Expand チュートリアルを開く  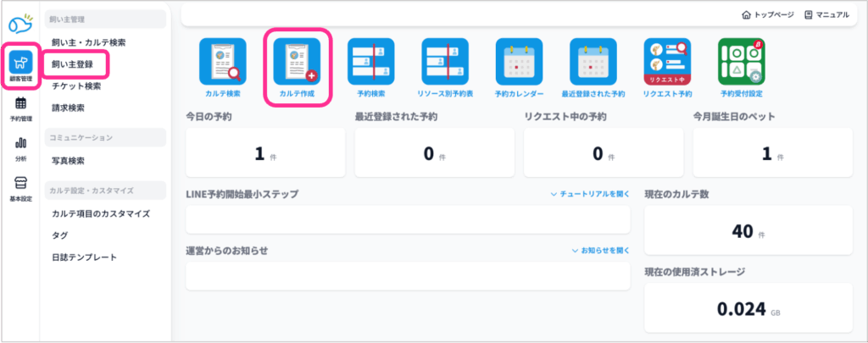click(x=590, y=194)
